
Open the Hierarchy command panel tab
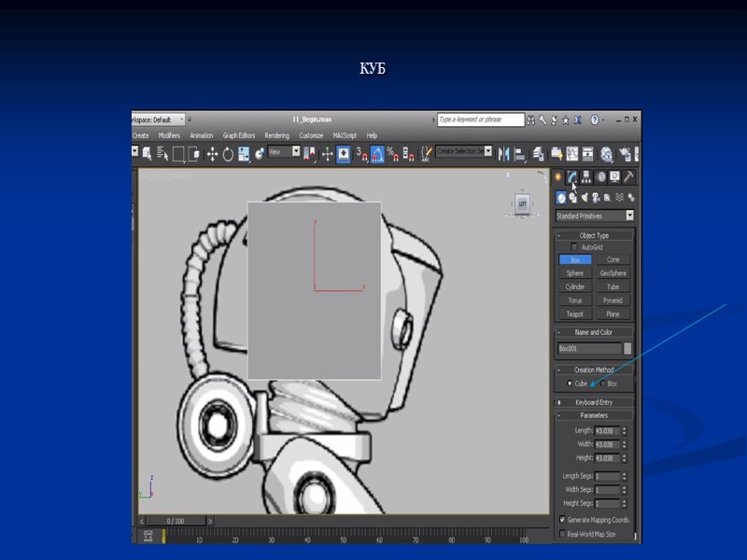586,177
